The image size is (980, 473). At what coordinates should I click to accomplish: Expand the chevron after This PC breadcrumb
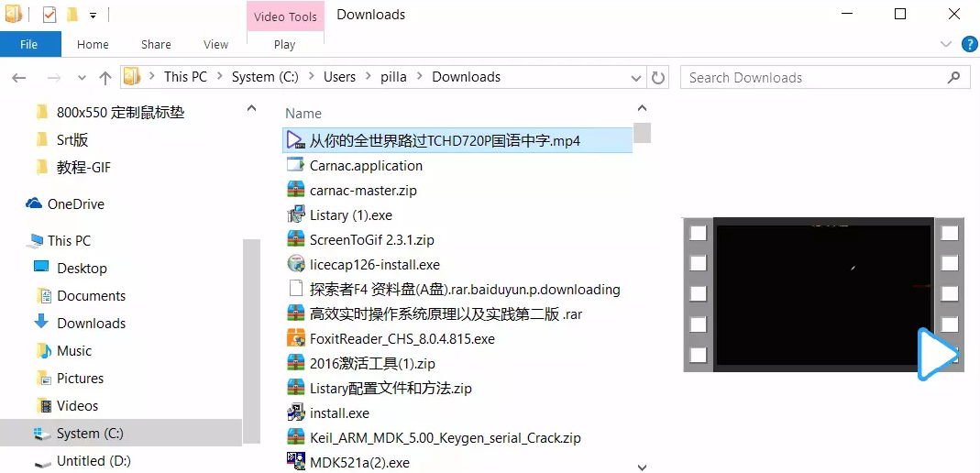[219, 77]
